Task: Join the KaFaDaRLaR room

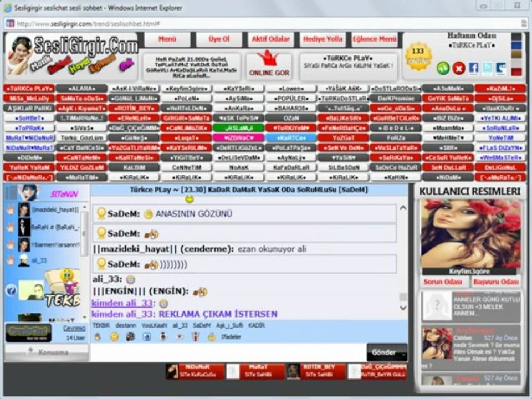Action: click(x=291, y=167)
